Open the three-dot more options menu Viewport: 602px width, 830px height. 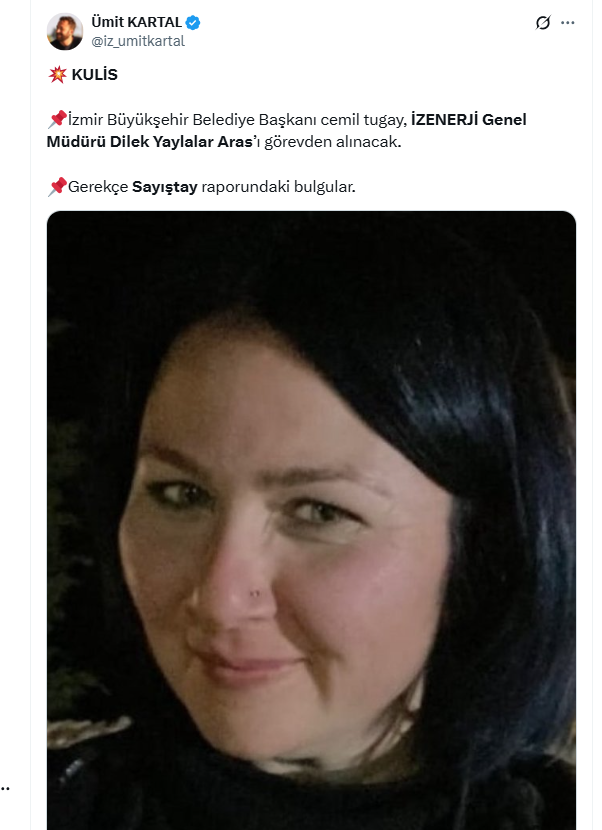click(568, 23)
